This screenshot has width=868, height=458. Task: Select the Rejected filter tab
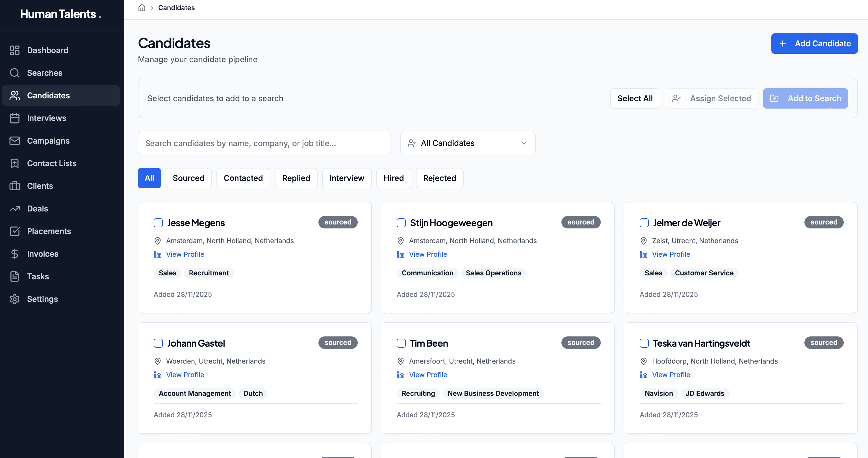click(x=439, y=178)
